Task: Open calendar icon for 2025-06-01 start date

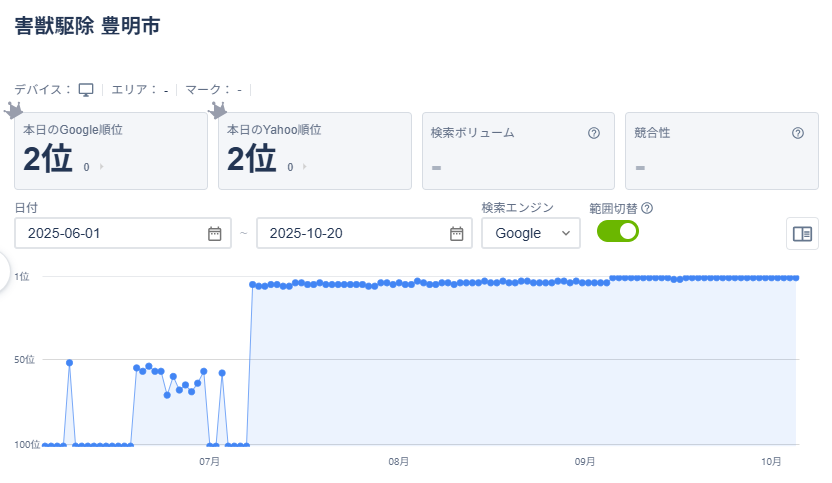Action: 214,233
